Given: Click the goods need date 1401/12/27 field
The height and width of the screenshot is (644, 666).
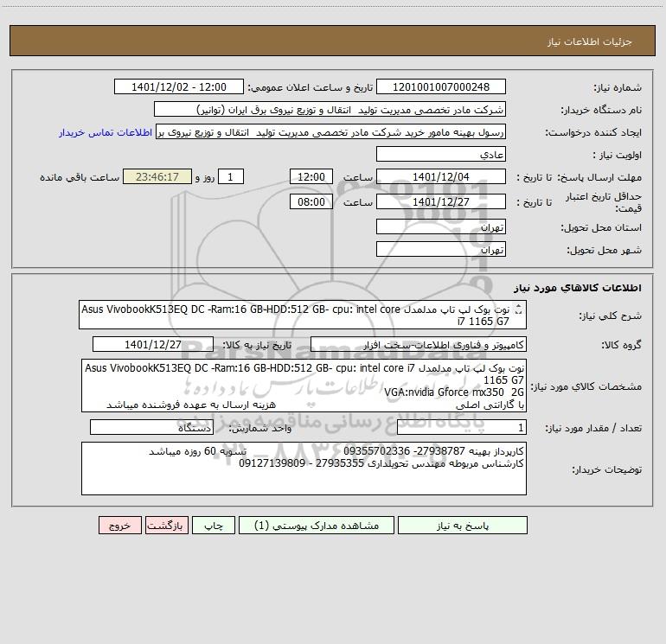Looking at the screenshot, I should pyautogui.click(x=153, y=344).
